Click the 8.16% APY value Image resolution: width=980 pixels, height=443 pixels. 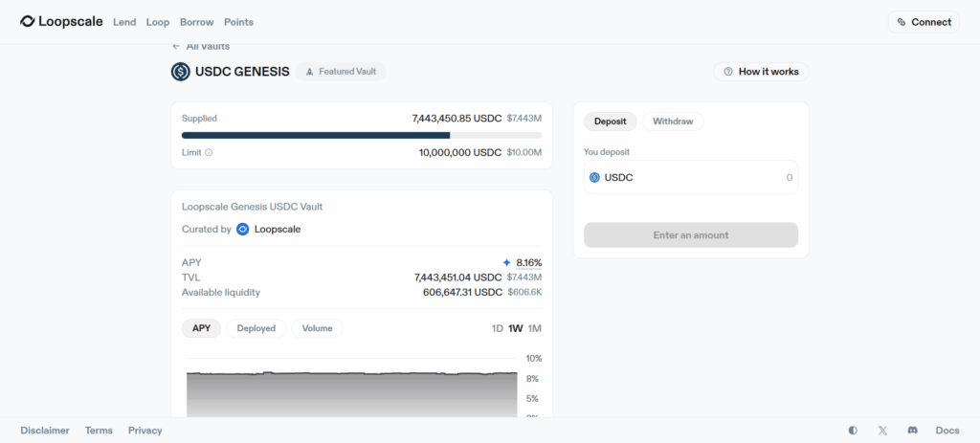[528, 262]
